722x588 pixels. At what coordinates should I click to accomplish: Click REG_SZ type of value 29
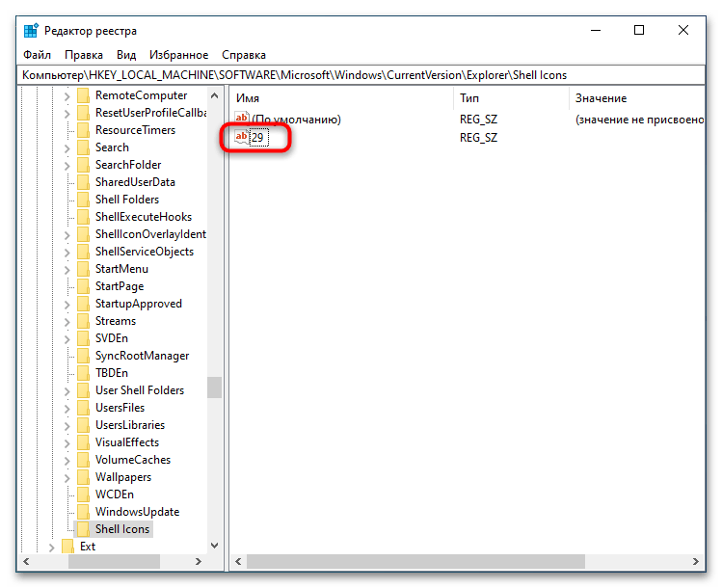coord(478,138)
